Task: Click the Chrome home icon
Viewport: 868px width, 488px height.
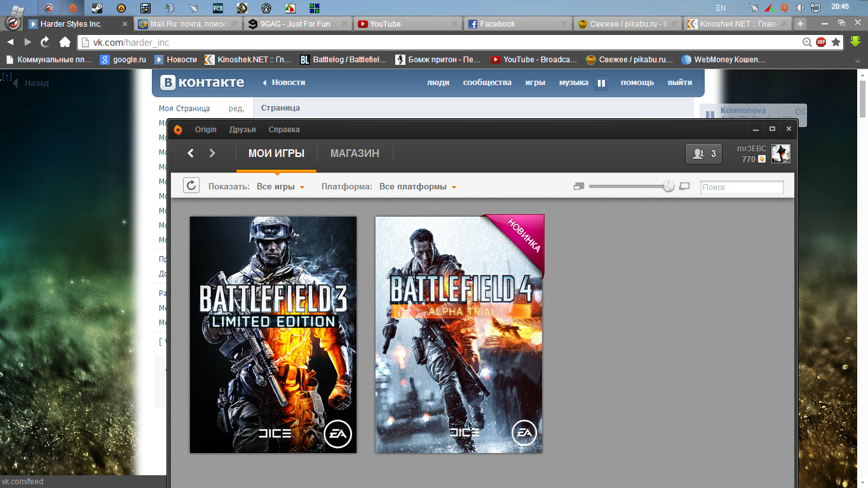Action: [65, 42]
